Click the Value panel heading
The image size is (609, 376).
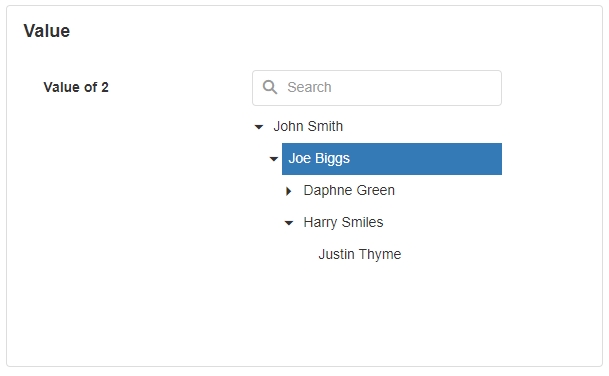coord(47,31)
